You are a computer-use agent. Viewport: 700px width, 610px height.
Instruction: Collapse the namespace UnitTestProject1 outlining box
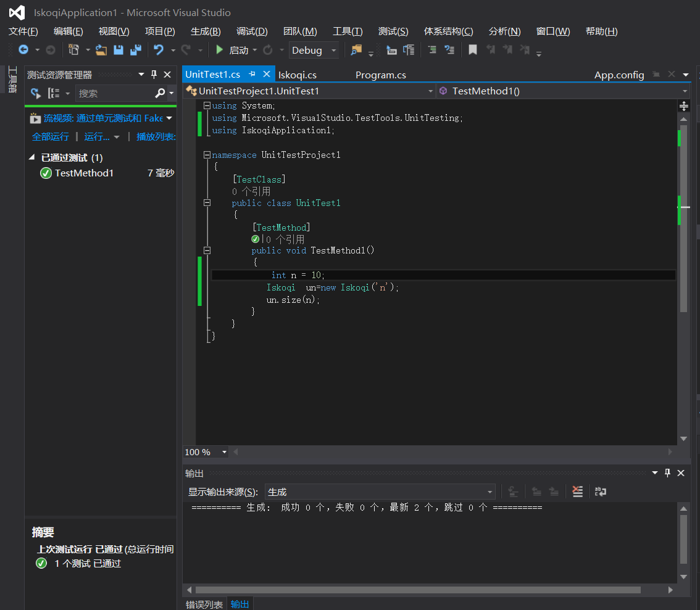click(207, 155)
